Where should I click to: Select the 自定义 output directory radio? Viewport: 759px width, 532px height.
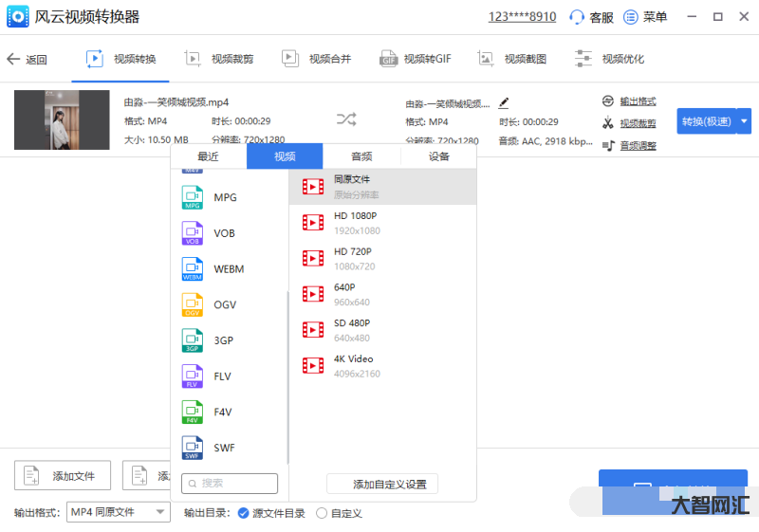[x=322, y=513]
